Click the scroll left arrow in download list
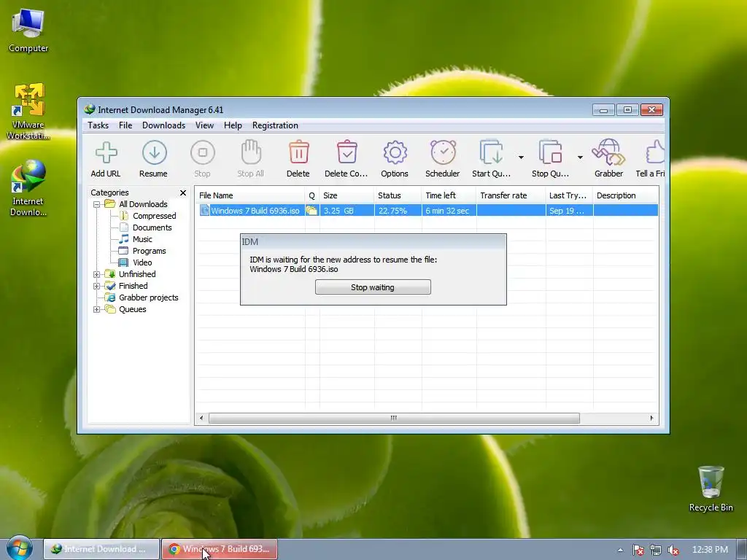 click(x=201, y=418)
